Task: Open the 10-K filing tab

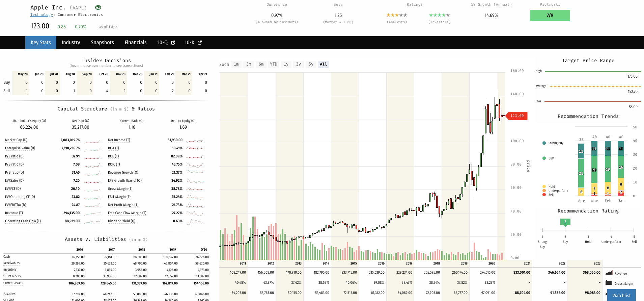Action: click(x=193, y=43)
